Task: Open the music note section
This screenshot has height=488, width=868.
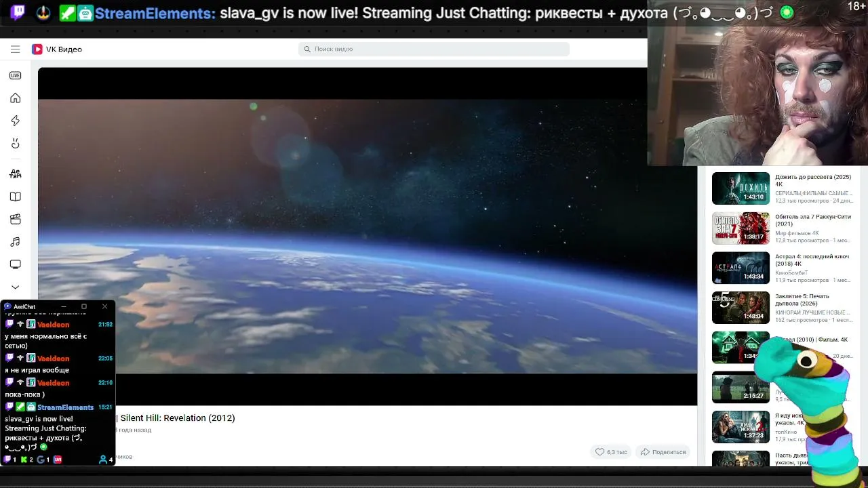Action: tap(15, 242)
